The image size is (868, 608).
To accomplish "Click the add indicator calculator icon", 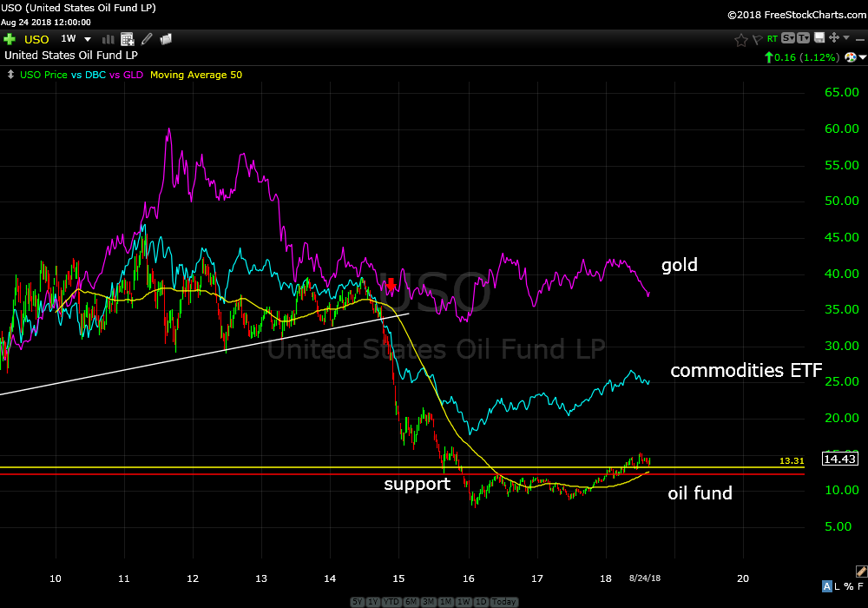I will coord(128,39).
